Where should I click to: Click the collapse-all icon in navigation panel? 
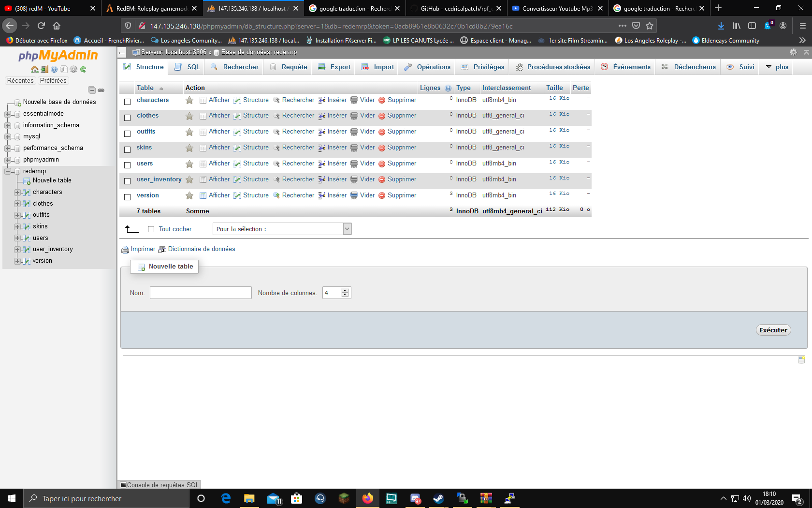(x=92, y=90)
